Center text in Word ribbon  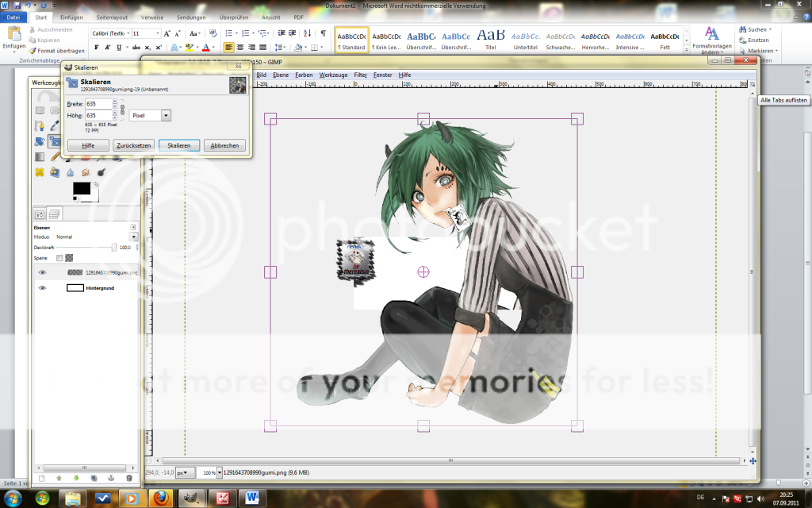239,47
